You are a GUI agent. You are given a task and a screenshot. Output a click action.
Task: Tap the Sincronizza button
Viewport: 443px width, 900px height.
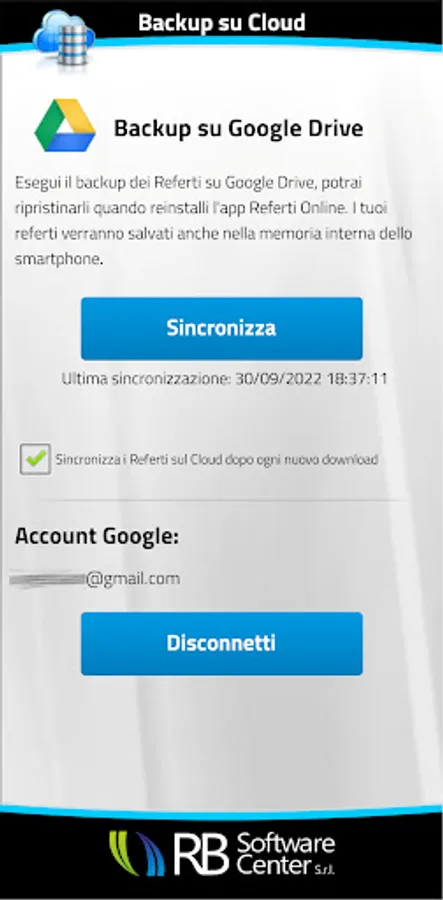pyautogui.click(x=222, y=328)
